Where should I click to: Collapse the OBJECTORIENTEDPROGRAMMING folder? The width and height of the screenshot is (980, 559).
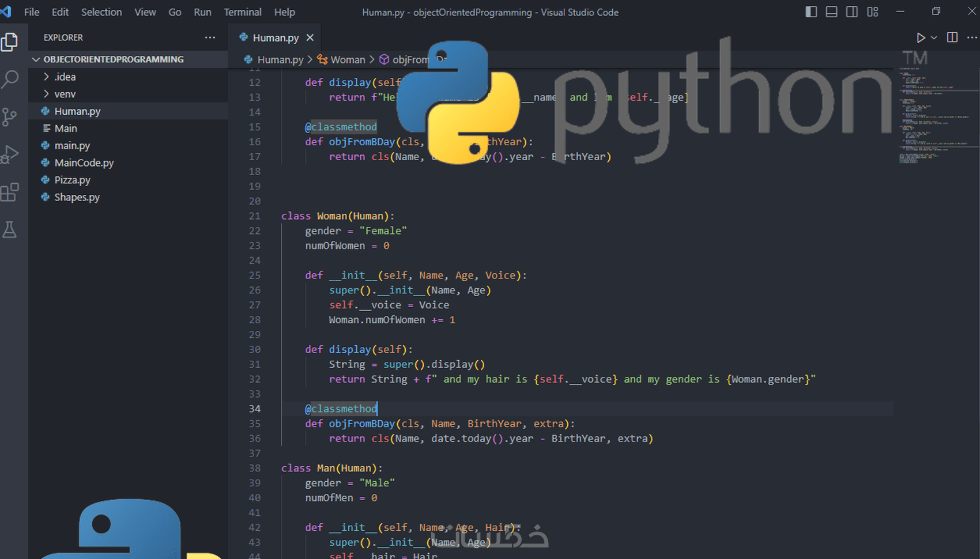pos(36,59)
